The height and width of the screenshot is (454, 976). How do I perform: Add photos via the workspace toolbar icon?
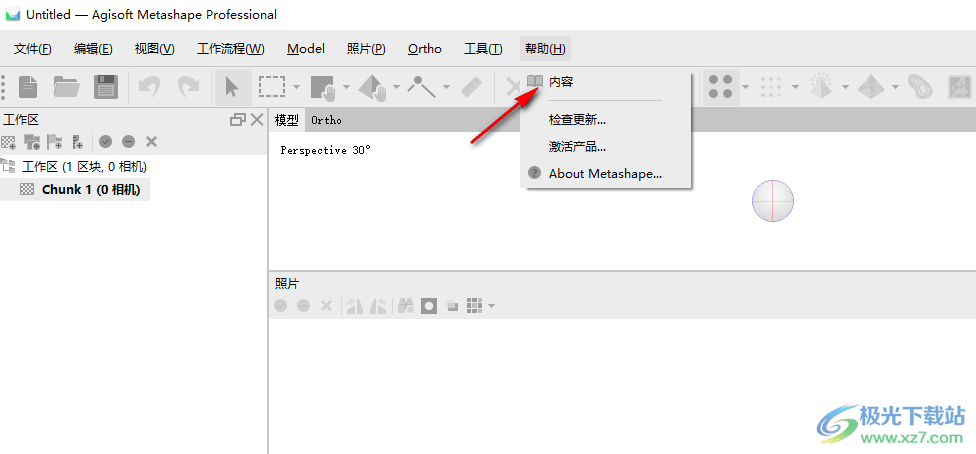pos(32,142)
